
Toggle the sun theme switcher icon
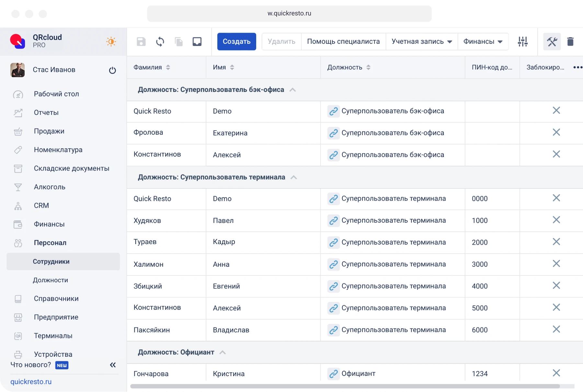(111, 41)
